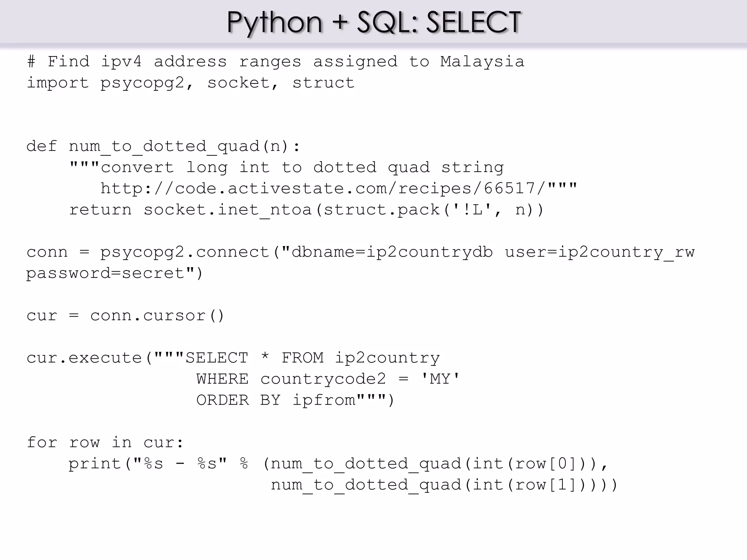Click the "cur = conn.cursor()" line
This screenshot has width=747, height=560.
(125, 316)
